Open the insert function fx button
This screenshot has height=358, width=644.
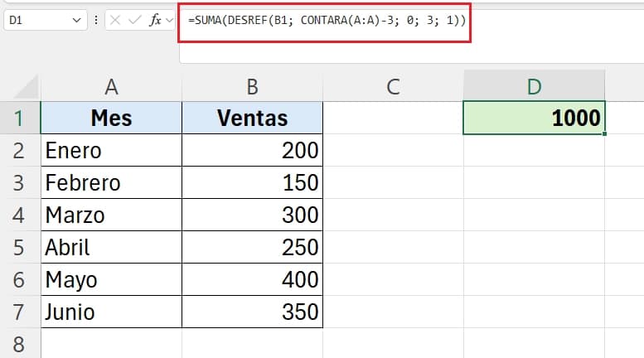tap(155, 20)
